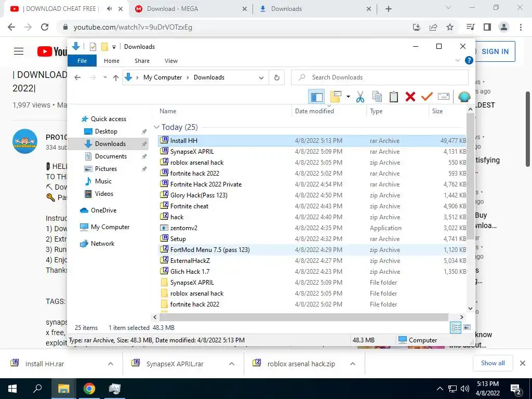Select the ExternalHackZ zip archive

[x=312, y=261]
